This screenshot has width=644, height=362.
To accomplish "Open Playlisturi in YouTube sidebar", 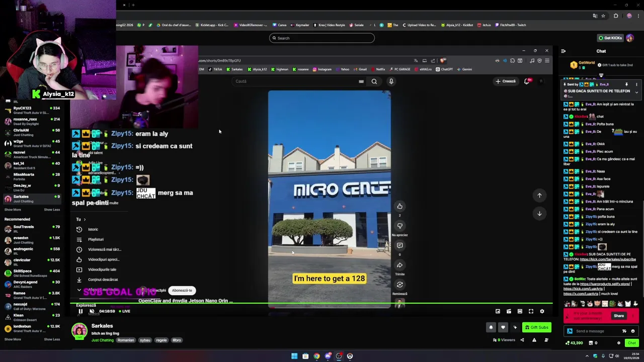I will coord(96,239).
